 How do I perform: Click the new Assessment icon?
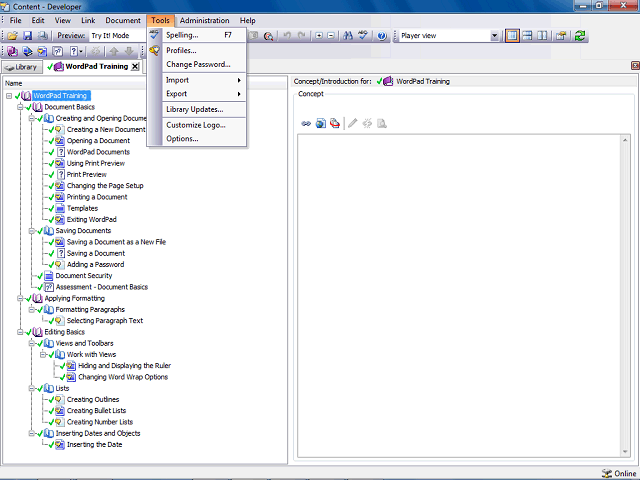point(58,51)
